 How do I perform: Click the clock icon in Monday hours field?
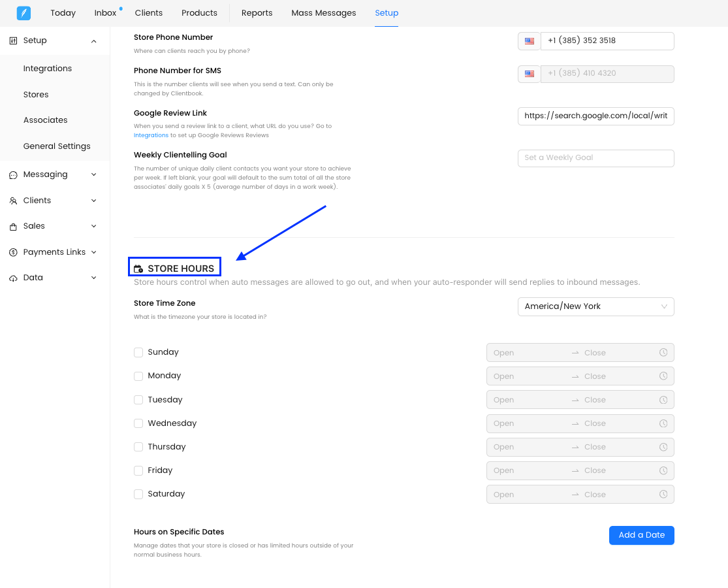coord(663,376)
